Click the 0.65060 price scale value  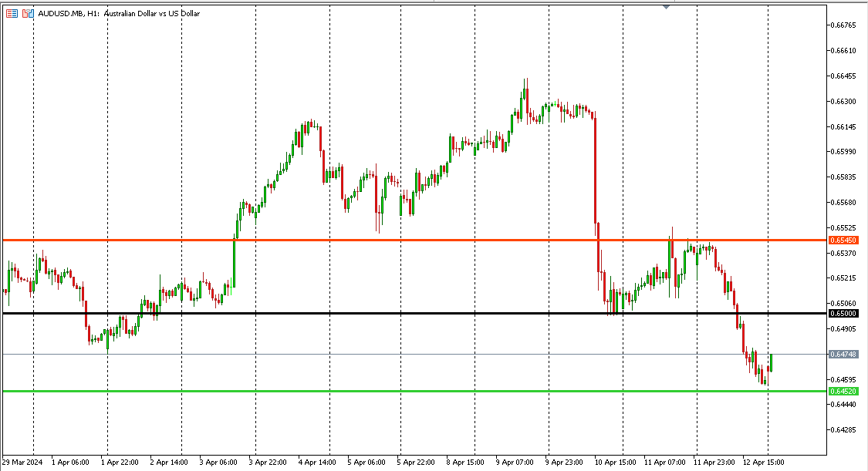click(x=843, y=304)
